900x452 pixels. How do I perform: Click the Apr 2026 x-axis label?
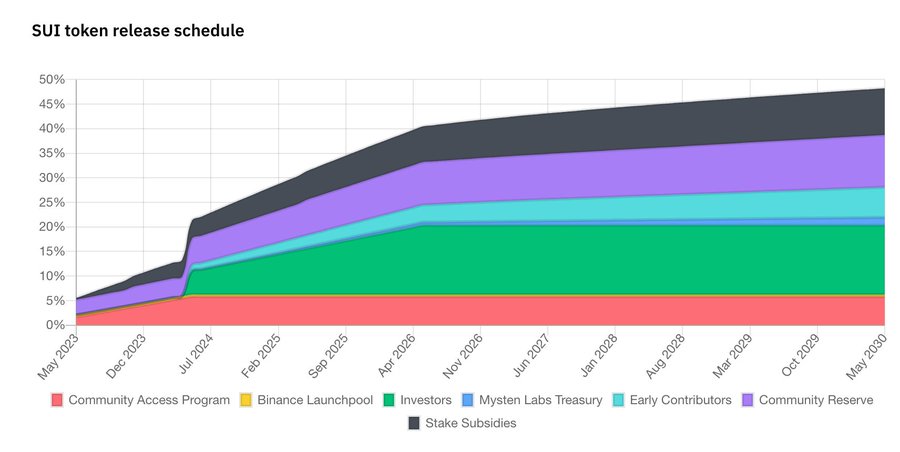(x=397, y=355)
